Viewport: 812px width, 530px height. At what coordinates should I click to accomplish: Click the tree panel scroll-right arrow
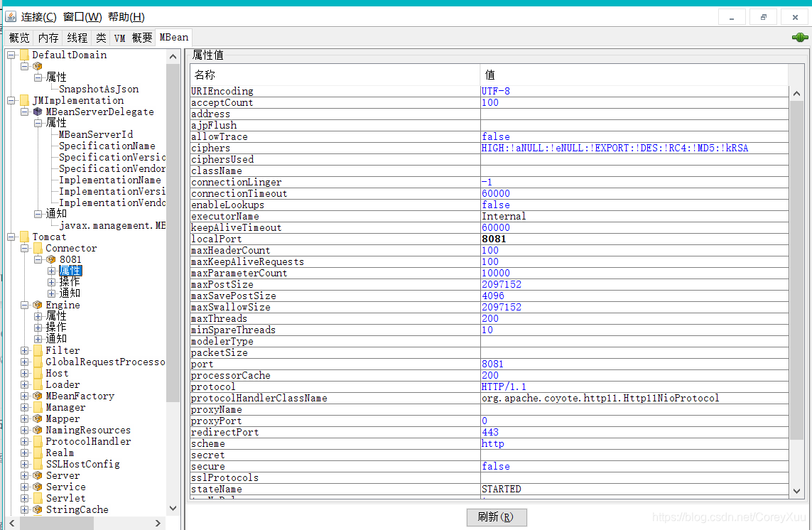click(158, 524)
